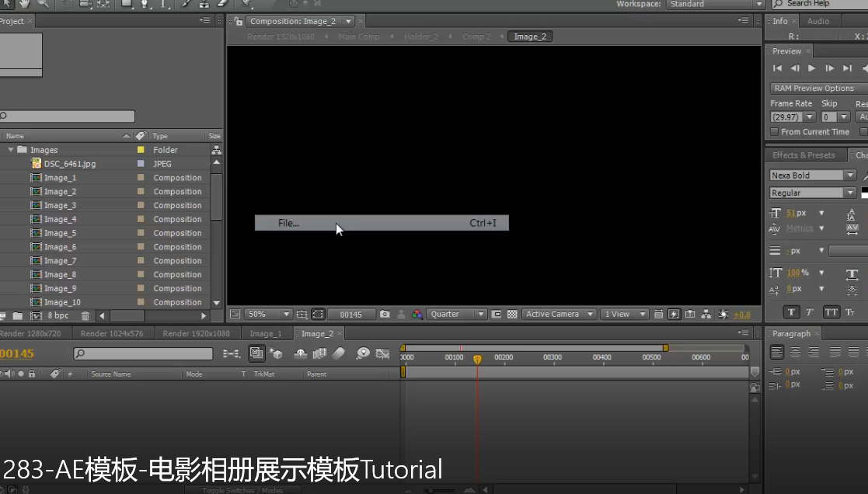The height and width of the screenshot is (494, 868).
Task: Align paragraph text left
Action: click(x=777, y=352)
